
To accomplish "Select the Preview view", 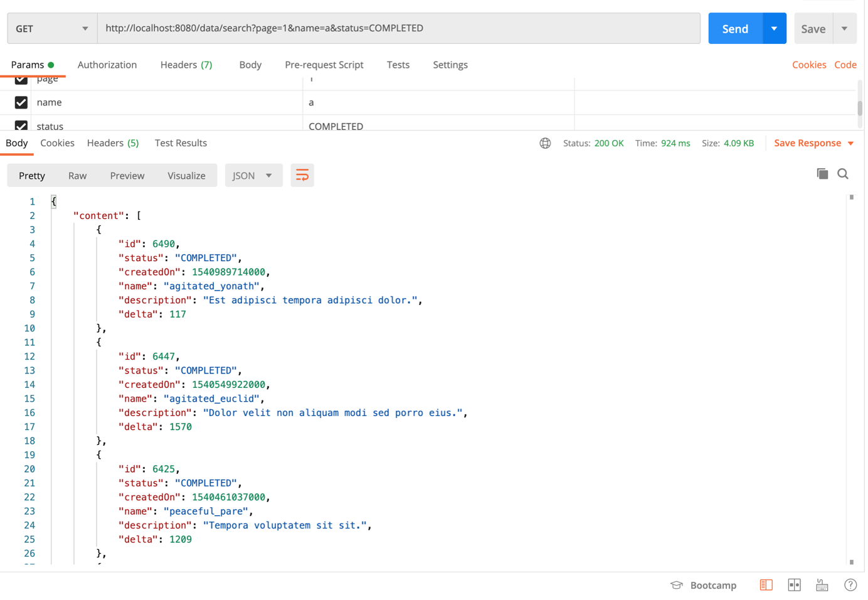I will click(127, 176).
